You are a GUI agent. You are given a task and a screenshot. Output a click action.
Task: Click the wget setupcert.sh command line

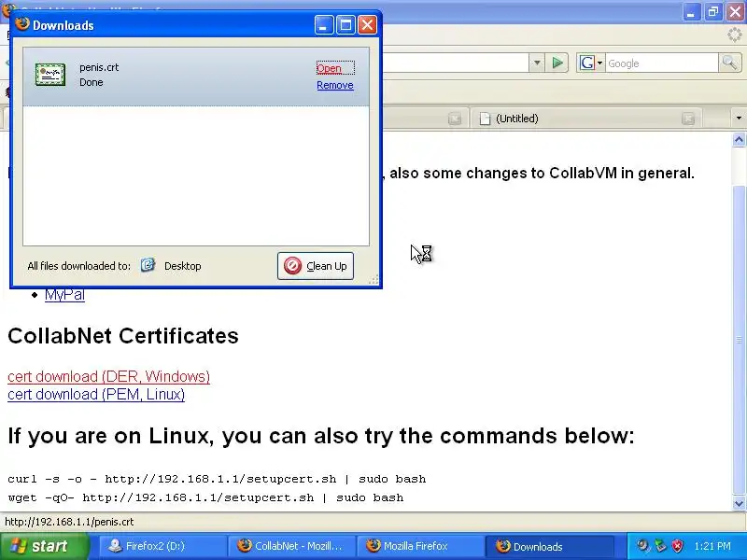pos(205,497)
